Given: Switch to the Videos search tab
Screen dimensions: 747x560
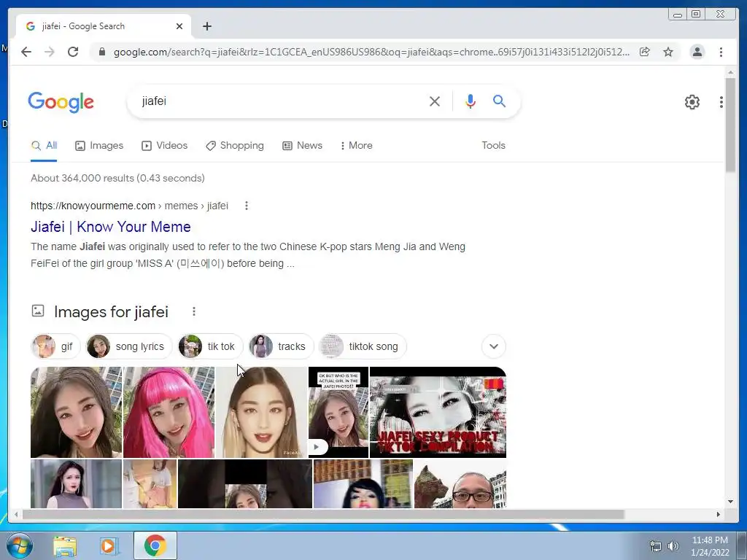Looking at the screenshot, I should [x=164, y=146].
